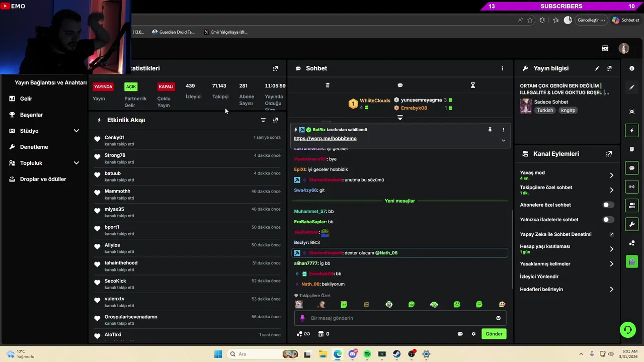This screenshot has height=362, width=644.
Task: Click the lightning bolt icon in right rail
Action: [632, 131]
